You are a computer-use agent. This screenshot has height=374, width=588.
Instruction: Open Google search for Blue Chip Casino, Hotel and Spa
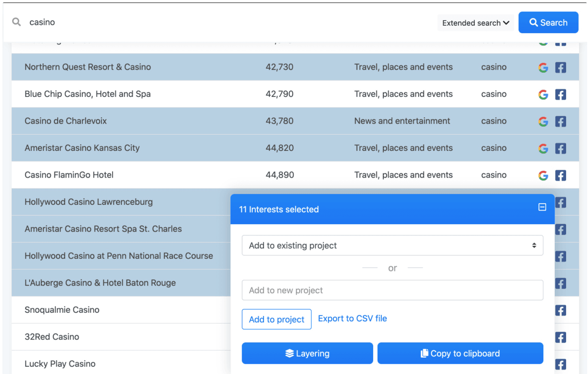(543, 95)
